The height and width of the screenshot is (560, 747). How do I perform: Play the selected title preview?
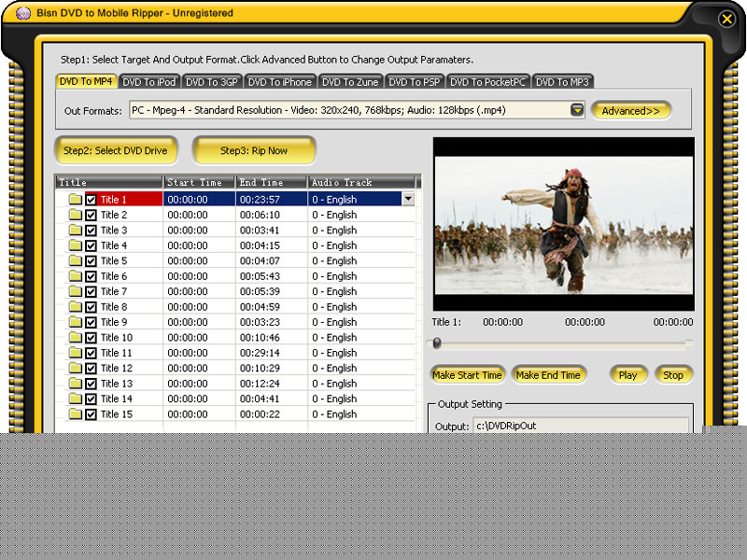[627, 375]
